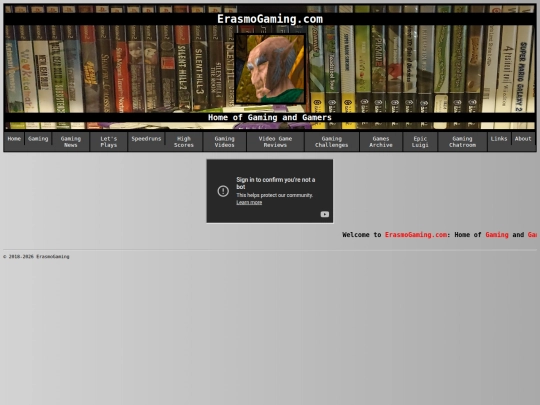The width and height of the screenshot is (540, 405).
Task: Click the ErasmoGaming.com site title
Action: coord(270,19)
